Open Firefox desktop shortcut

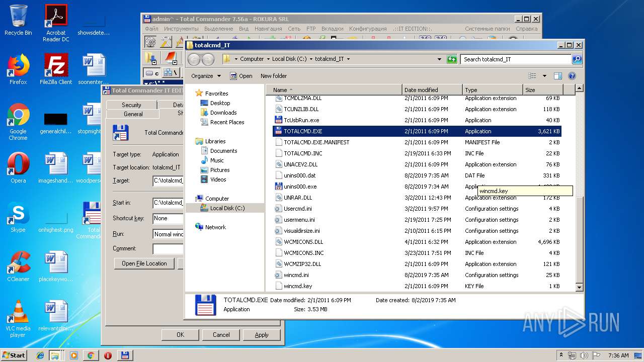[x=18, y=69]
